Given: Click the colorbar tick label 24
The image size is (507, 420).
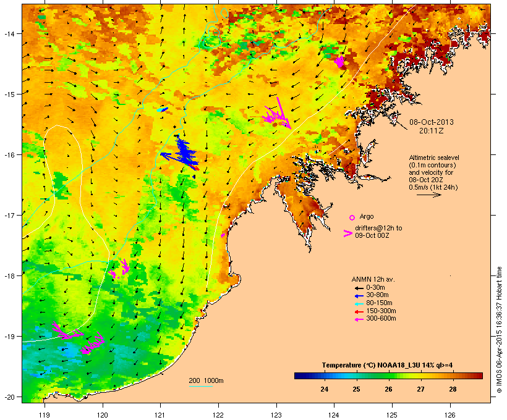Looking at the screenshot, I should coord(325,389).
